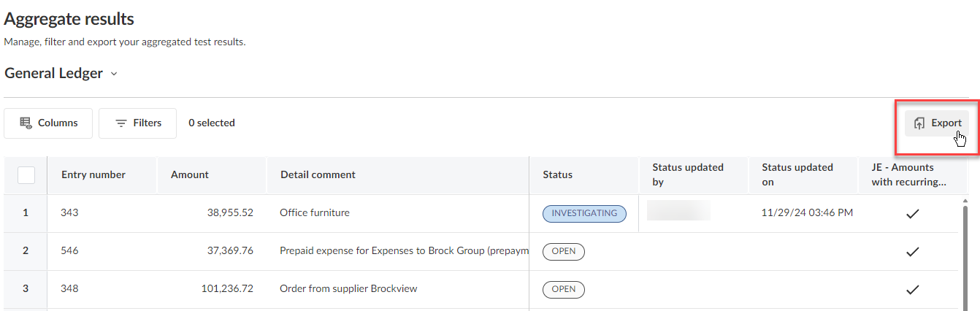Click OPEN status badge for entry 546
This screenshot has width=980, height=311.
pyautogui.click(x=564, y=251)
